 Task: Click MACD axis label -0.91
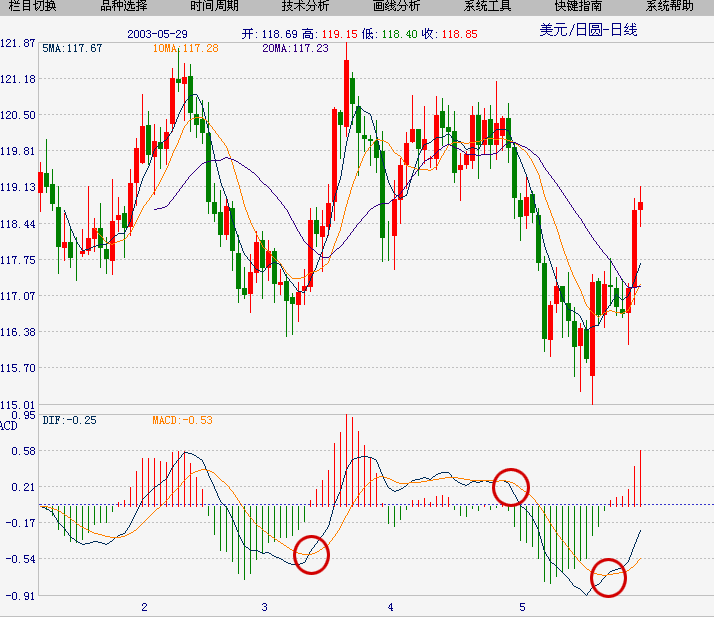coord(20,596)
